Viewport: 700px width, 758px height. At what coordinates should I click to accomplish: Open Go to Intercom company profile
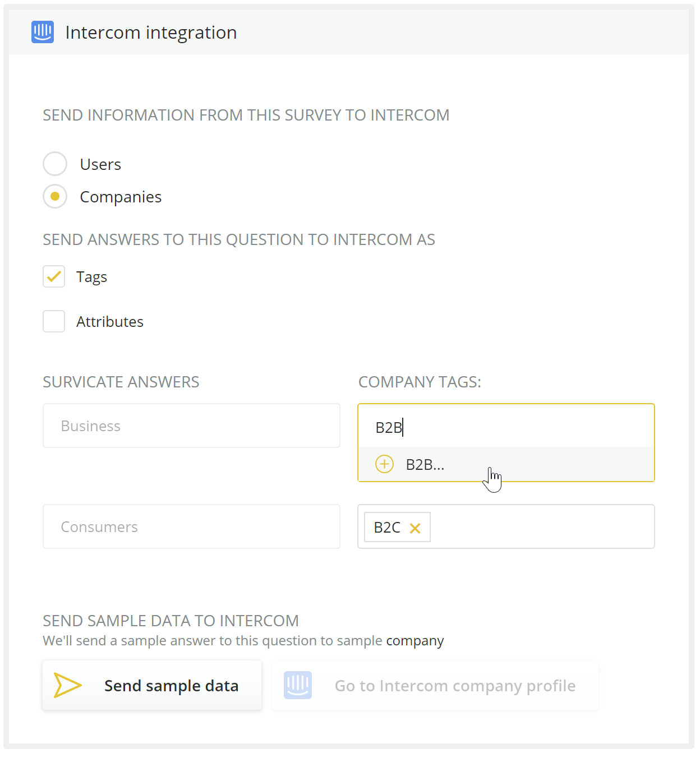point(435,685)
